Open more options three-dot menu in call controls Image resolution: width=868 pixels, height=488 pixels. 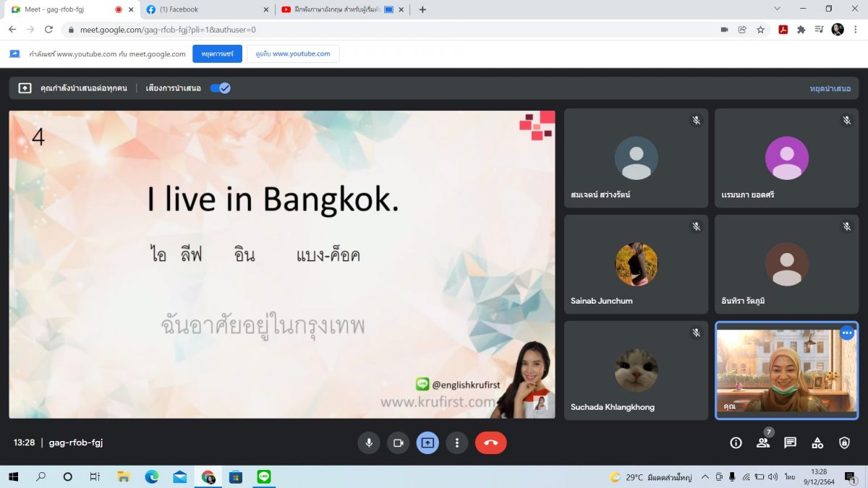456,442
